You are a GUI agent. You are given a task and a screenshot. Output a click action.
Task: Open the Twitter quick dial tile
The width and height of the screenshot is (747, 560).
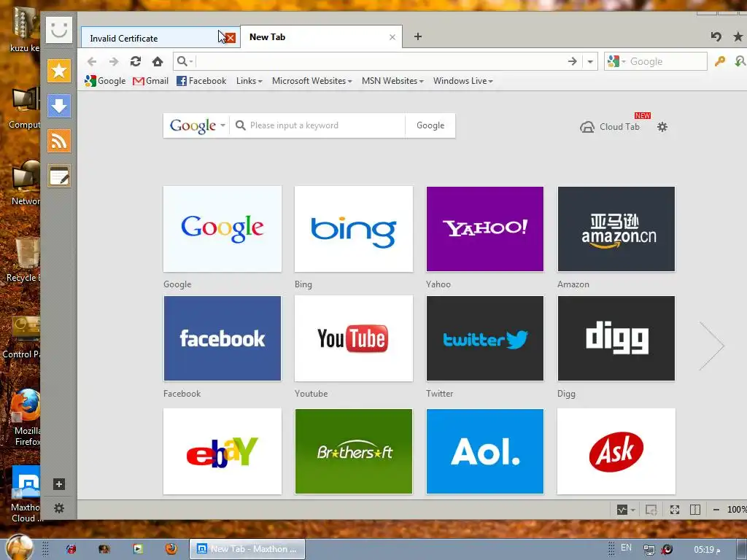(485, 338)
